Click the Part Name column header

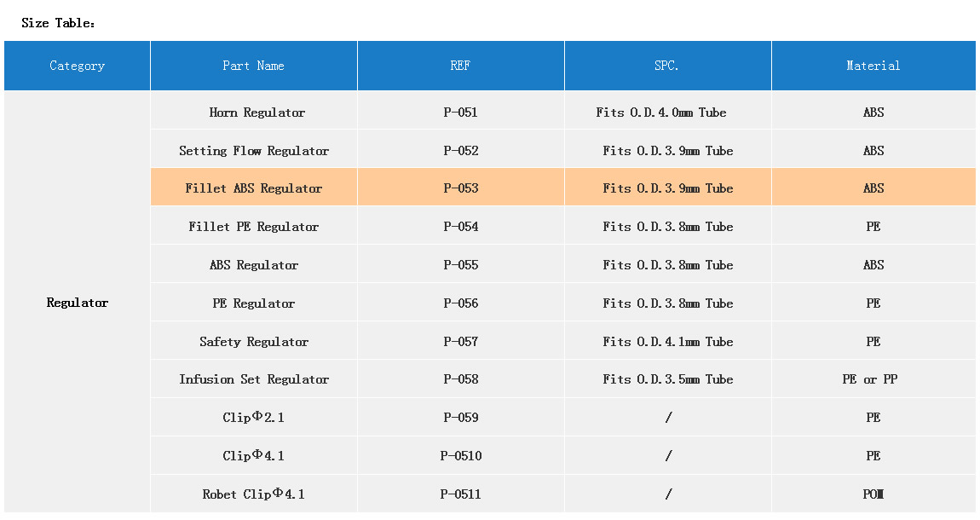click(253, 66)
